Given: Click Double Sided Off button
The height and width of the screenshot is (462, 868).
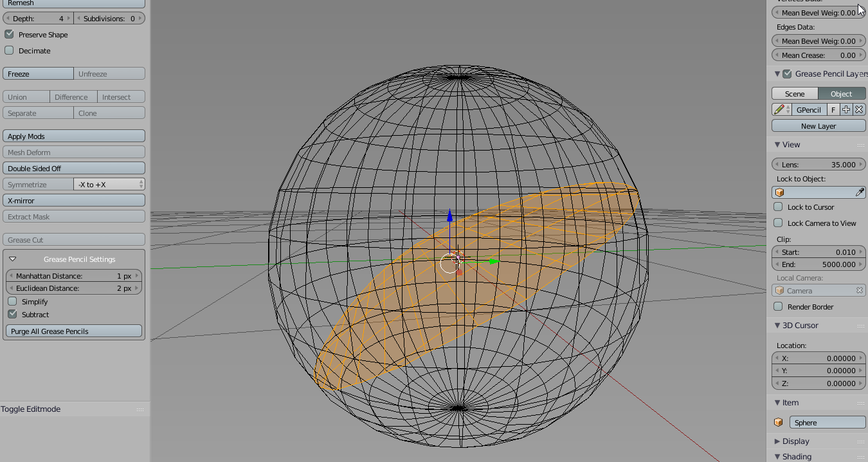Looking at the screenshot, I should tap(74, 169).
